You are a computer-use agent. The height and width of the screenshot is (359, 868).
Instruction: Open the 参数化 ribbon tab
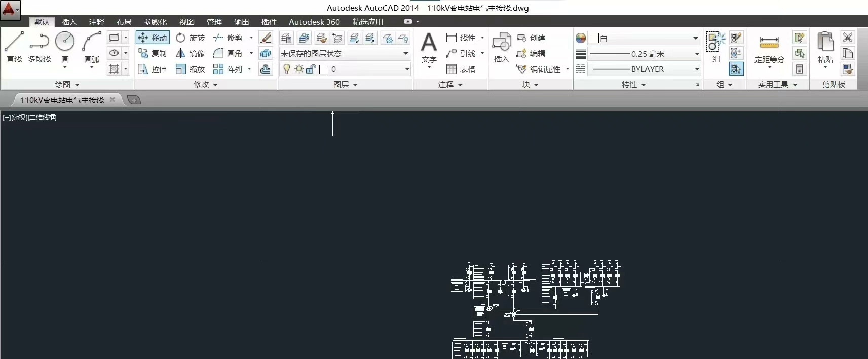point(155,22)
